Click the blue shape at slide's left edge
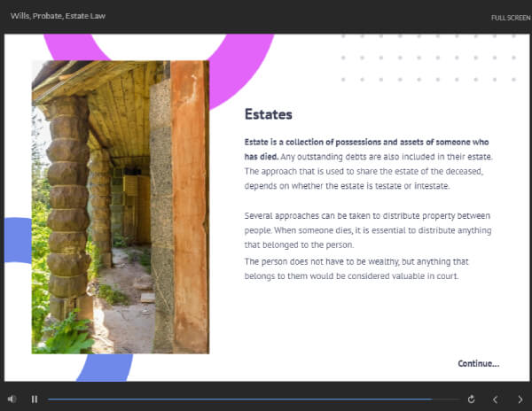The width and height of the screenshot is (532, 411). pyautogui.click(x=18, y=240)
